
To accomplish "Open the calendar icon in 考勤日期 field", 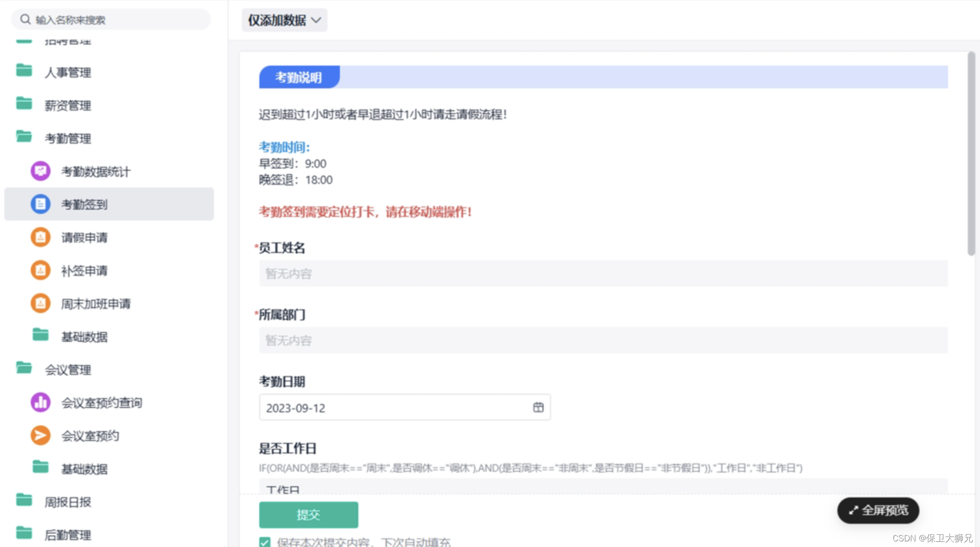I will pos(538,408).
